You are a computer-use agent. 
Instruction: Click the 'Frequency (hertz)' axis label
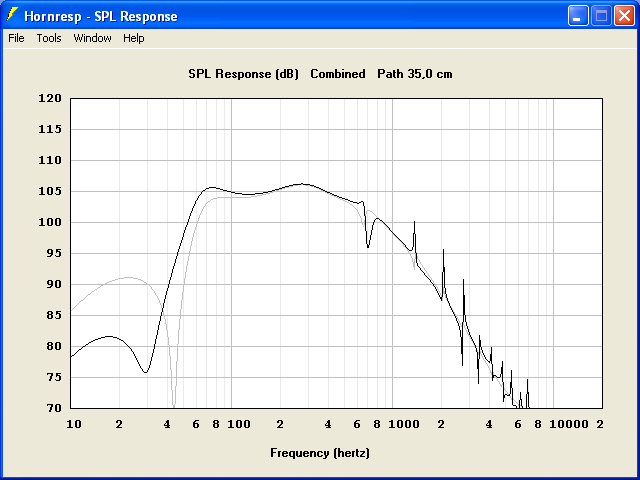click(x=320, y=453)
